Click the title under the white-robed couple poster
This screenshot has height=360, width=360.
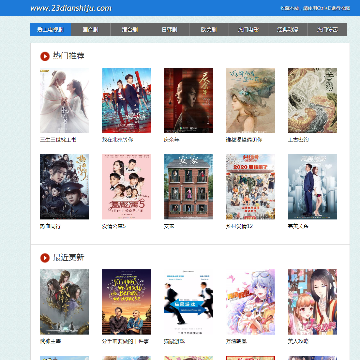coord(58,140)
